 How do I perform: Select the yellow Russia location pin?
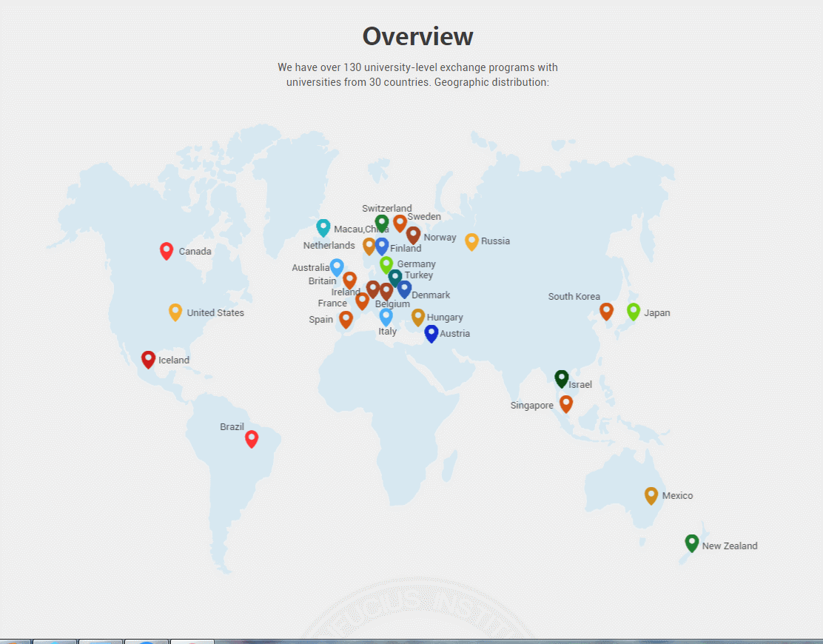[x=471, y=241]
